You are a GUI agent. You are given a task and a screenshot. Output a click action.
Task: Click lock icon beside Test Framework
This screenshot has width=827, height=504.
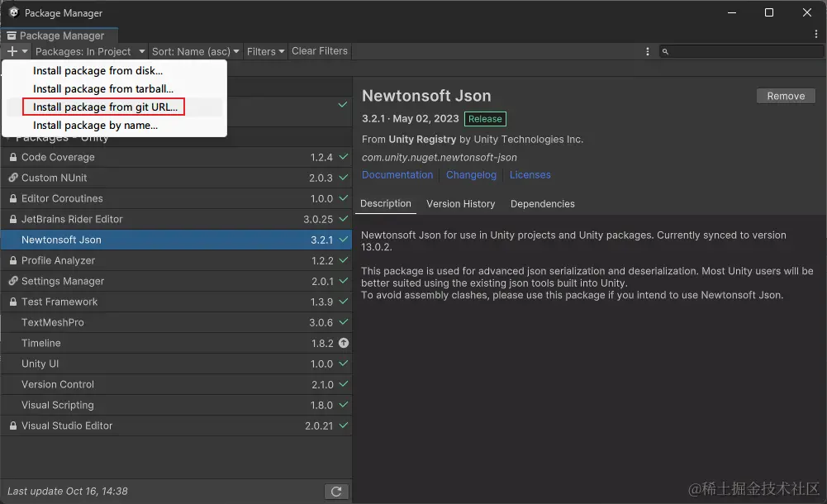pyautogui.click(x=13, y=302)
